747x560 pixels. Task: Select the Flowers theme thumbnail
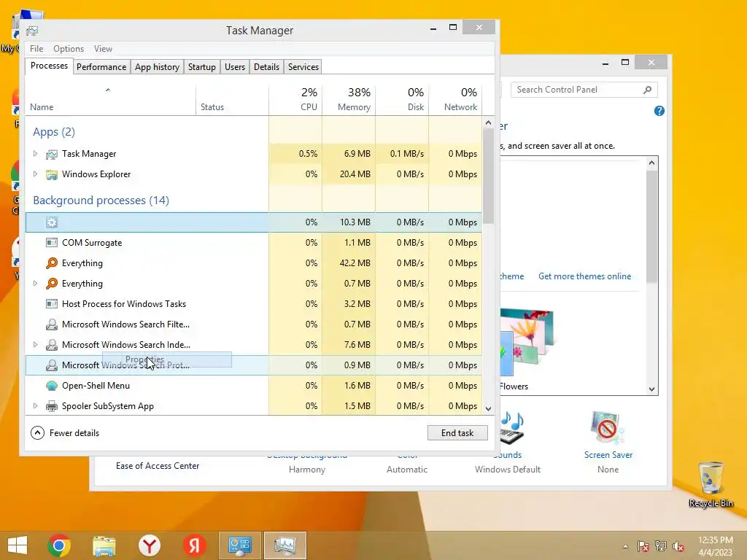coord(527,343)
